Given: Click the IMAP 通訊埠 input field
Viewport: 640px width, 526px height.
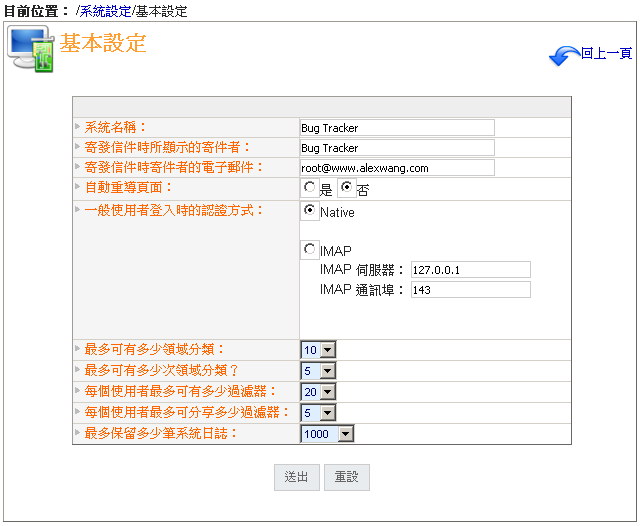Looking at the screenshot, I should click(470, 290).
